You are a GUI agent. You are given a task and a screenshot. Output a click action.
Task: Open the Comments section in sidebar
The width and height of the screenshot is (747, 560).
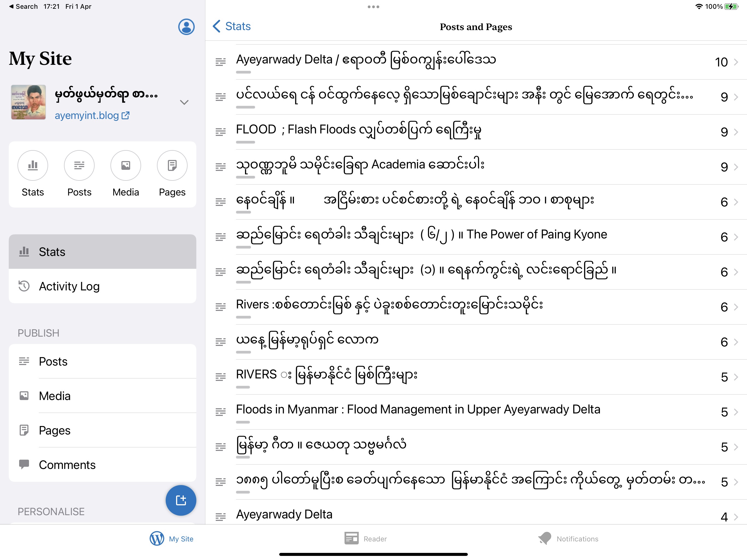click(x=67, y=465)
